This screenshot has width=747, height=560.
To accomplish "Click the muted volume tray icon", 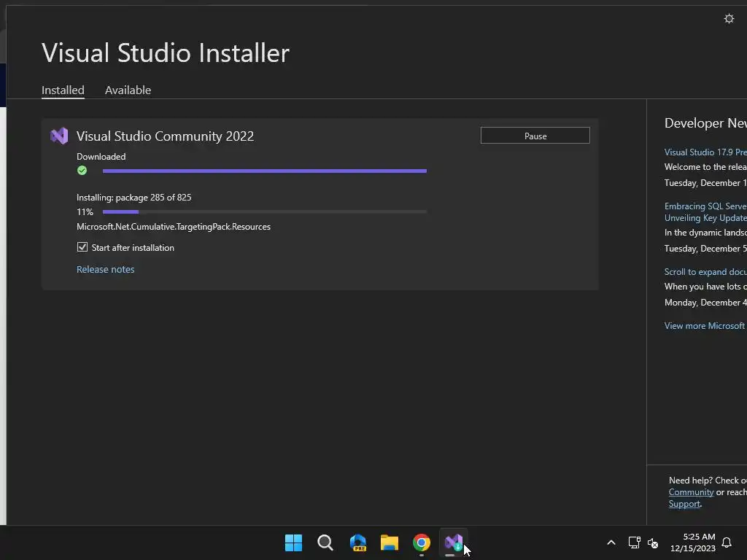I will click(653, 542).
